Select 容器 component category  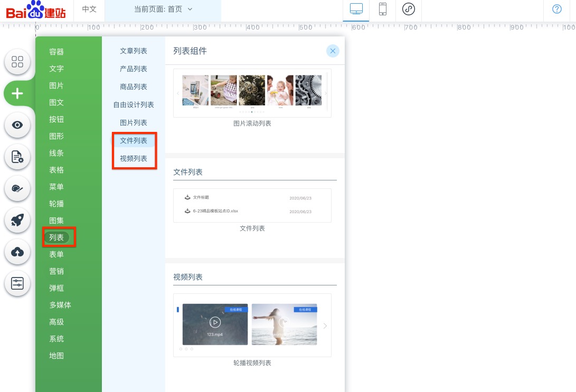click(56, 52)
